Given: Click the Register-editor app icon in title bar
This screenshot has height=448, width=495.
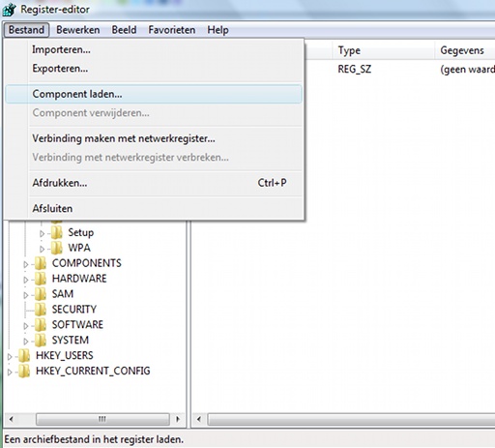Looking at the screenshot, I should 9,9.
